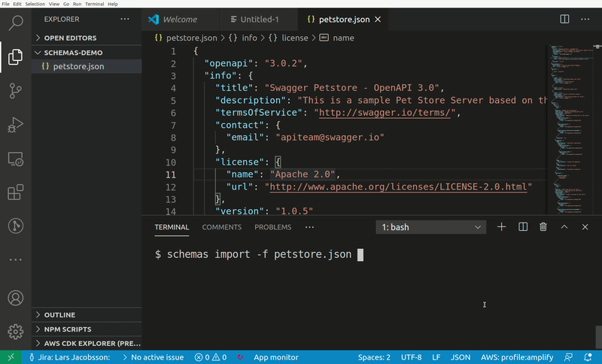
Task: Open the Run menu
Action: (x=77, y=4)
